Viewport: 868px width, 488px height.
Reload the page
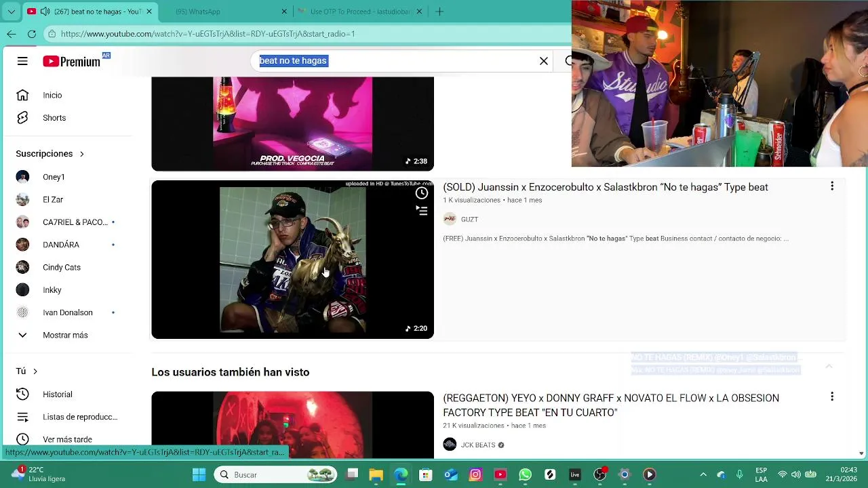pyautogui.click(x=32, y=33)
